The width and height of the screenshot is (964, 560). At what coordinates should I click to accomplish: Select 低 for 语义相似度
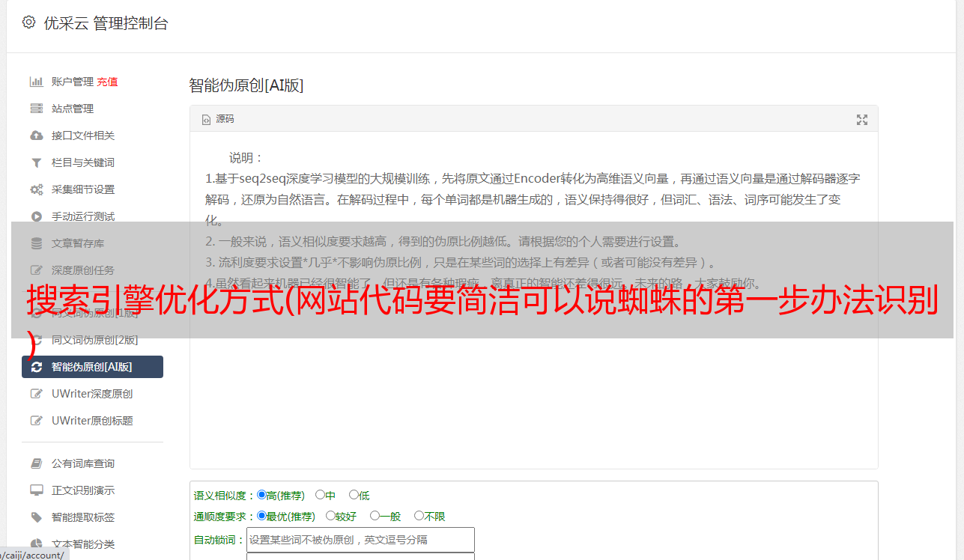(x=354, y=495)
